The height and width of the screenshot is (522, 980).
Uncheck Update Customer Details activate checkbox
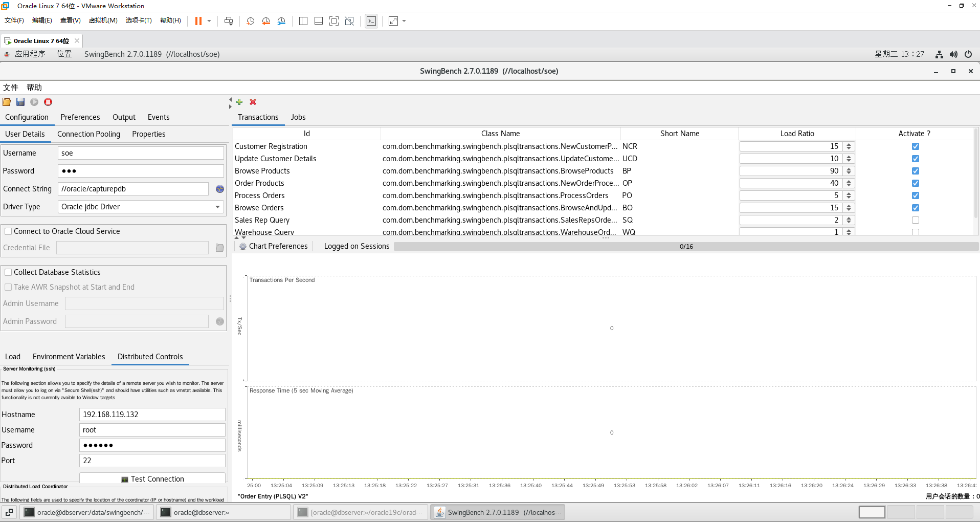[x=916, y=159]
